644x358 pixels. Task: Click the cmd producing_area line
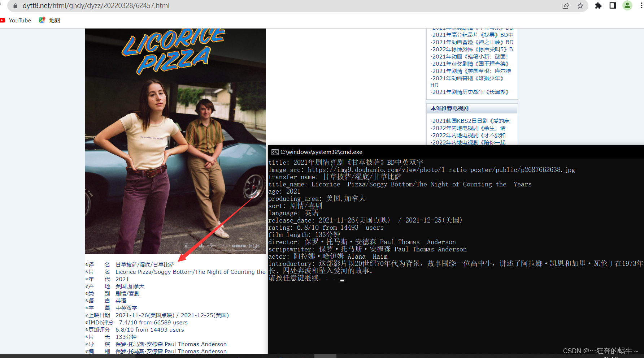317,199
